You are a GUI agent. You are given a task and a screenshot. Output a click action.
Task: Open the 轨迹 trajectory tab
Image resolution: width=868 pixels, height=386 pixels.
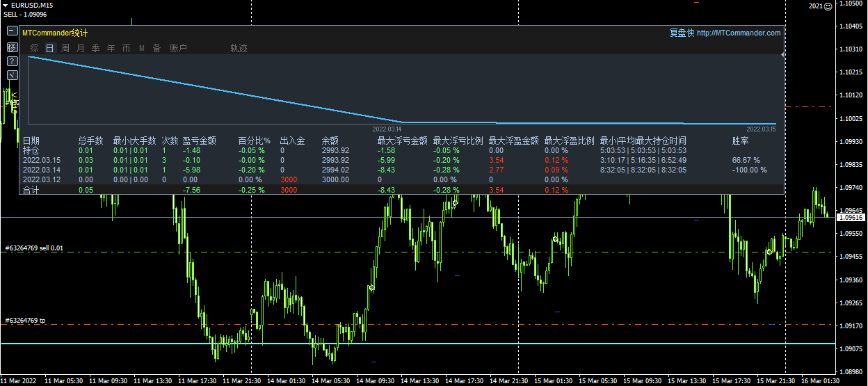[239, 48]
